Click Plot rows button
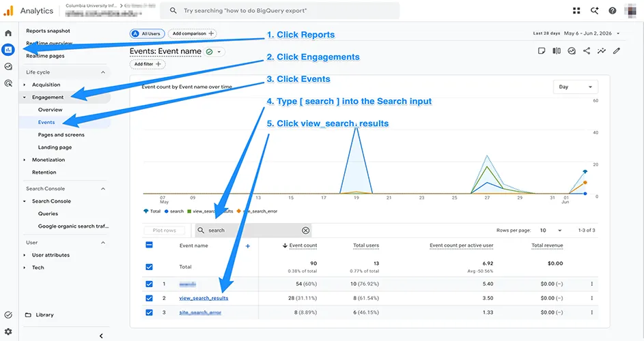 coord(165,231)
